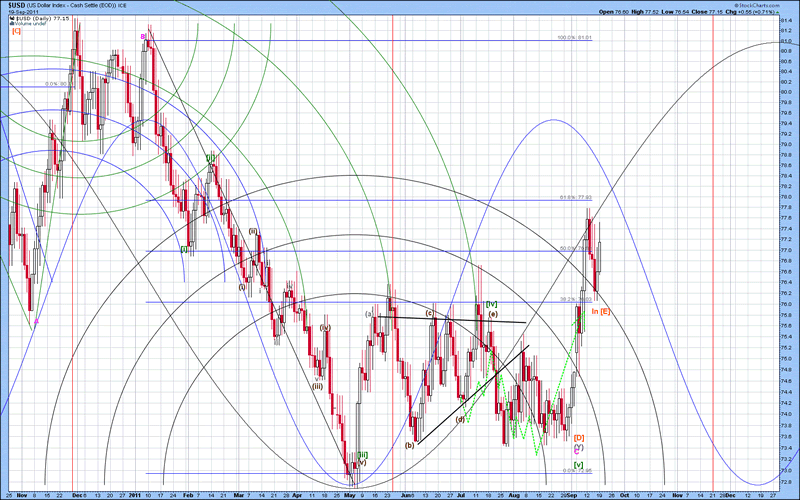Select the (d) triangle wave label
Viewport: 800px width, 500px height.
click(459, 419)
